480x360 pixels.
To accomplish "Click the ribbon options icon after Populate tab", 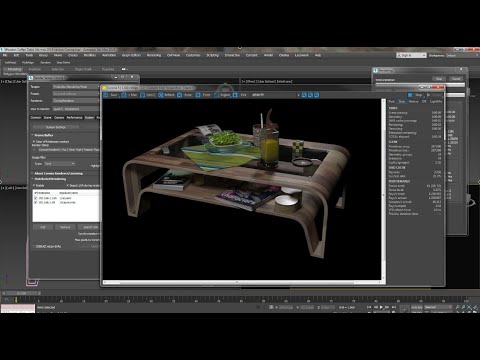I will coord(124,69).
